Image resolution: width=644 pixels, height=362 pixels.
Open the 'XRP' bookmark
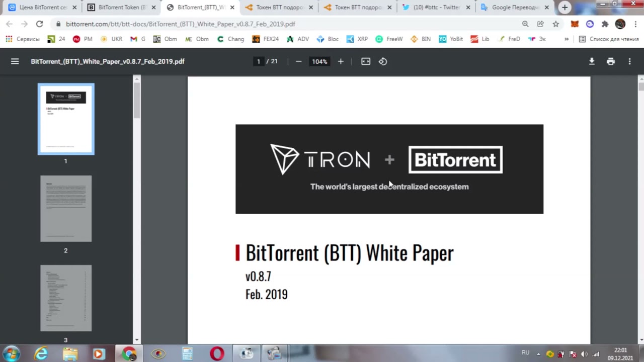(357, 39)
